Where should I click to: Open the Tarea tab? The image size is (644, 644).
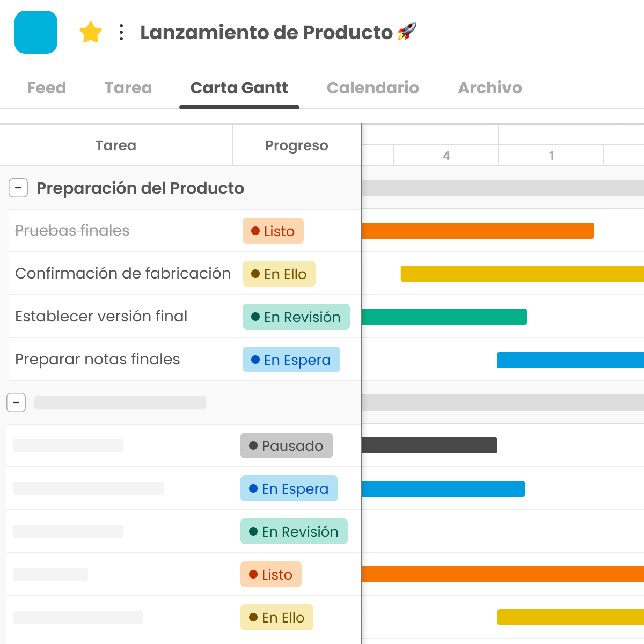(128, 88)
